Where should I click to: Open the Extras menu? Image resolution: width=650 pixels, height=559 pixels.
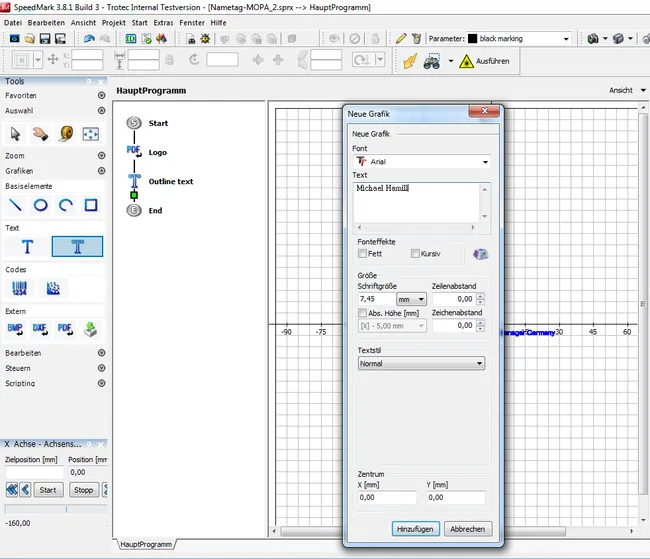coord(163,21)
